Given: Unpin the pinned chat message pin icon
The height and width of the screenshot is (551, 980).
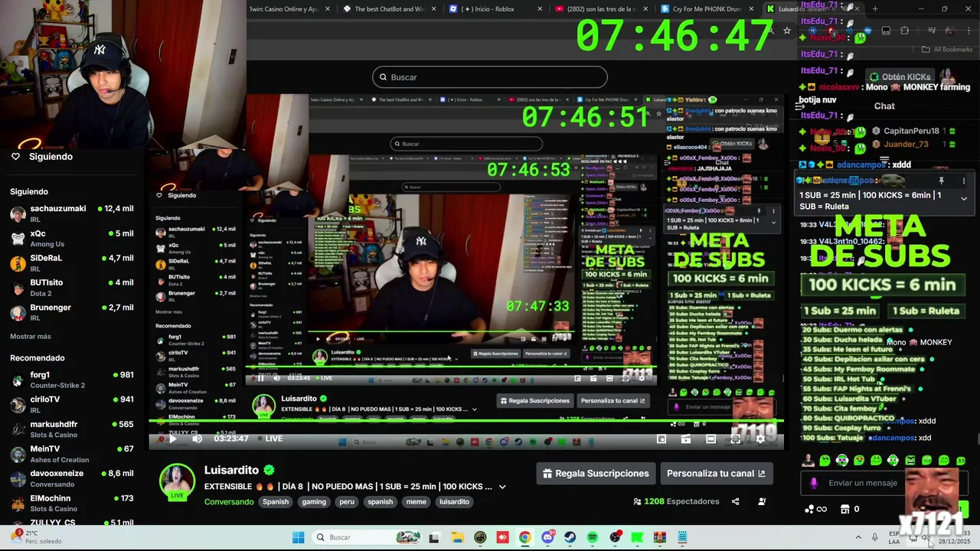Looking at the screenshot, I should [x=942, y=181].
